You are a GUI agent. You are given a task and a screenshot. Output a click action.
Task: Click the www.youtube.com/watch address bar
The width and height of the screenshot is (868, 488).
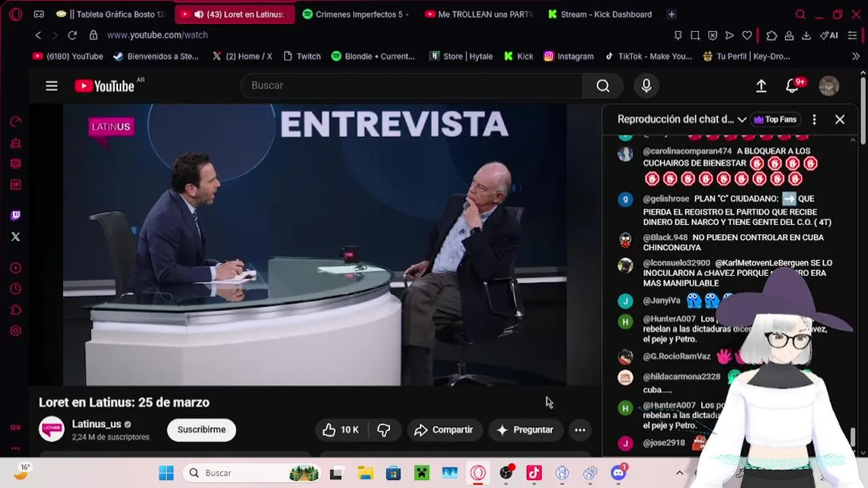point(157,35)
